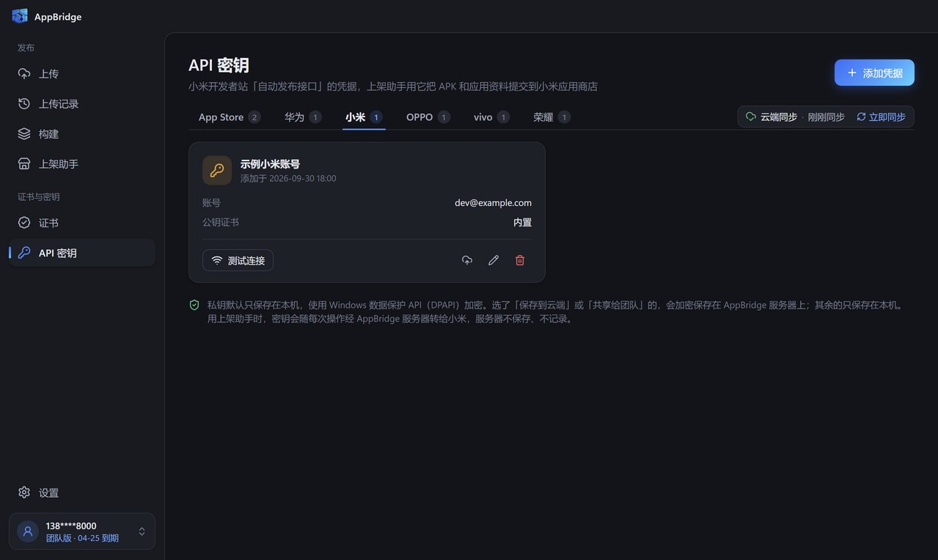Select the 小米 tab

[x=364, y=117]
